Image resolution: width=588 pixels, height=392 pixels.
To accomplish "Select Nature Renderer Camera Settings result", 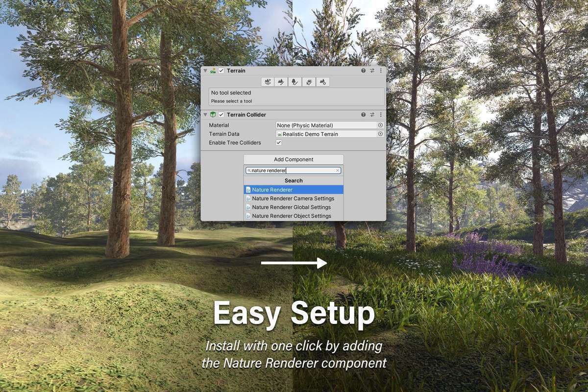I will tap(294, 198).
